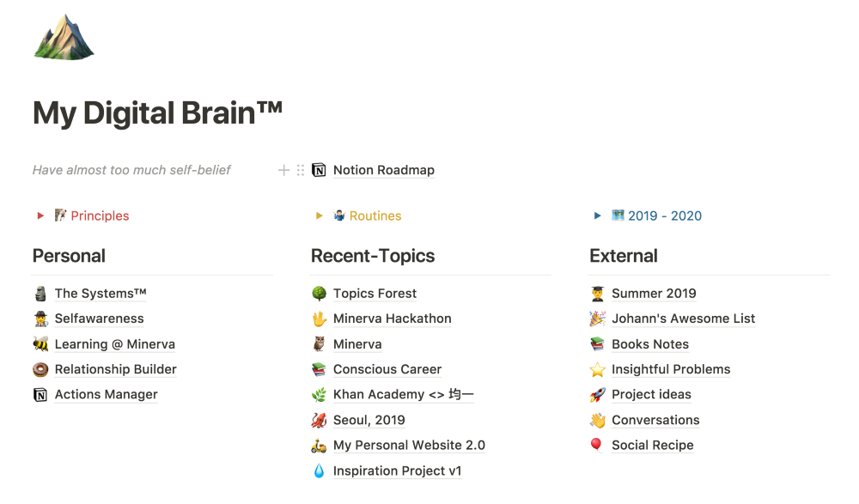Screen dimensions: 859x504
Task: Click the rocket icon next to Project ideas
Action: point(598,394)
